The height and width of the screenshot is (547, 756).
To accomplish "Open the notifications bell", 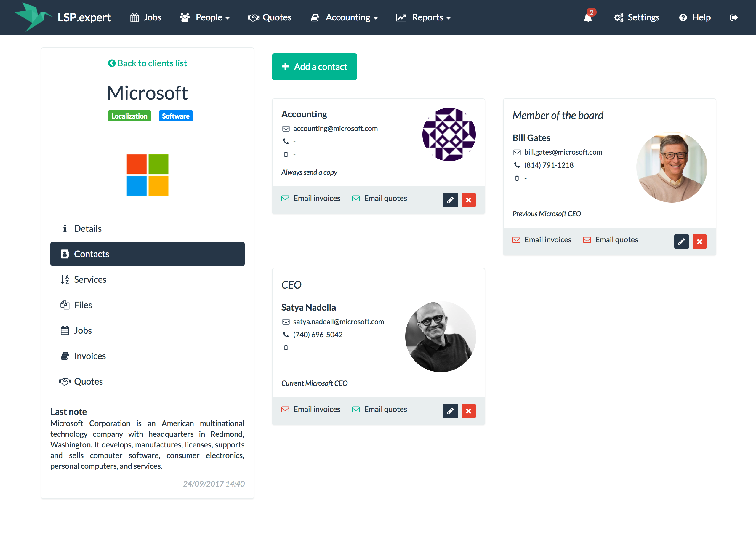I will 588,17.
